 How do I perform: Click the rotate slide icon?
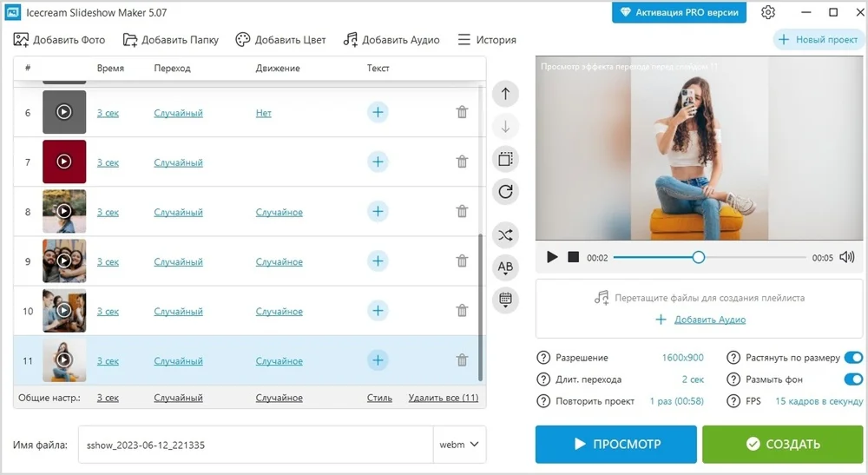505,192
